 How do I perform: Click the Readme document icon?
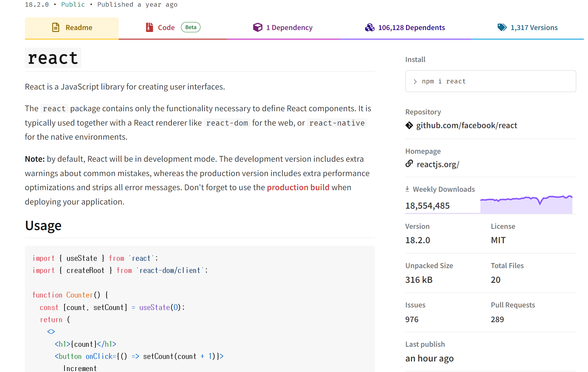[56, 27]
